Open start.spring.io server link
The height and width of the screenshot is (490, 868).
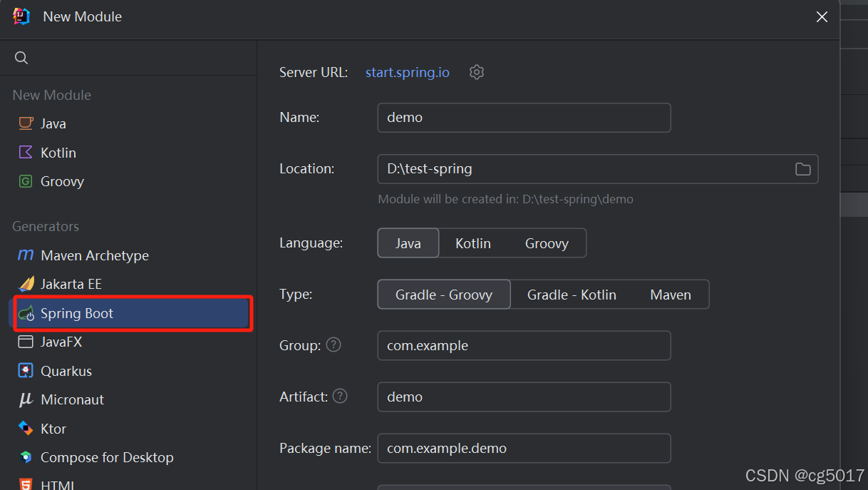click(408, 72)
